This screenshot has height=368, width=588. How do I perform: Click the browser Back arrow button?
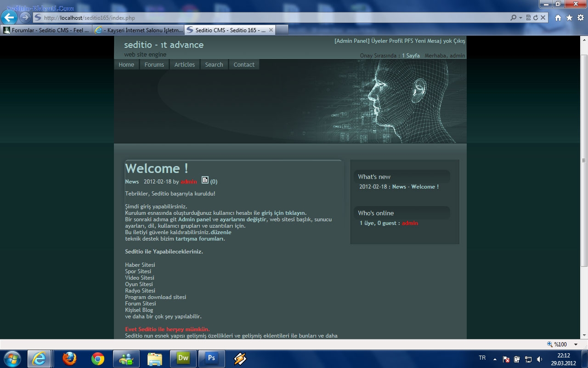pos(9,17)
